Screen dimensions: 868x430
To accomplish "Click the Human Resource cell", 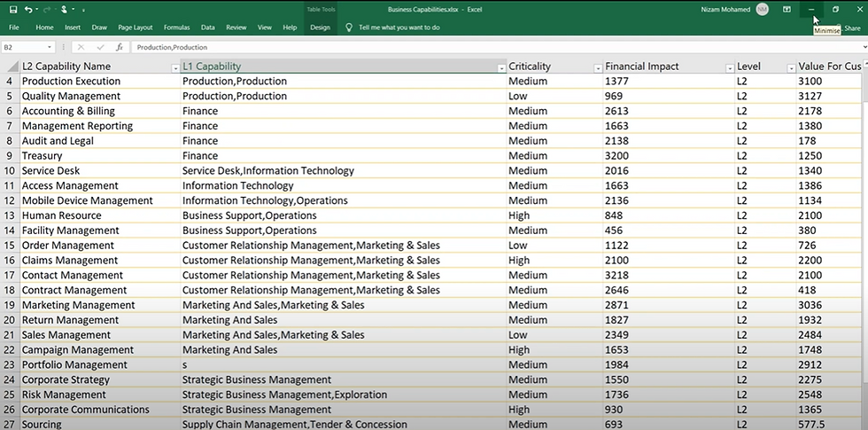I will (100, 215).
